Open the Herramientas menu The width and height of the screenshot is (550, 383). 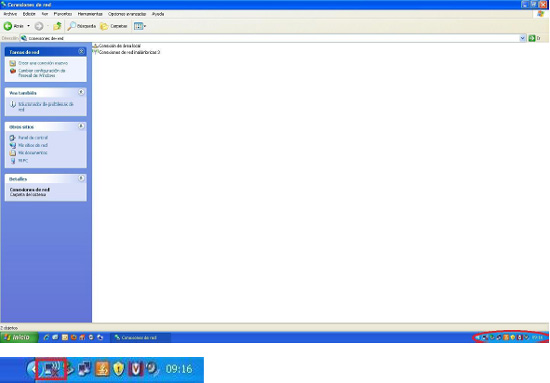(90, 14)
